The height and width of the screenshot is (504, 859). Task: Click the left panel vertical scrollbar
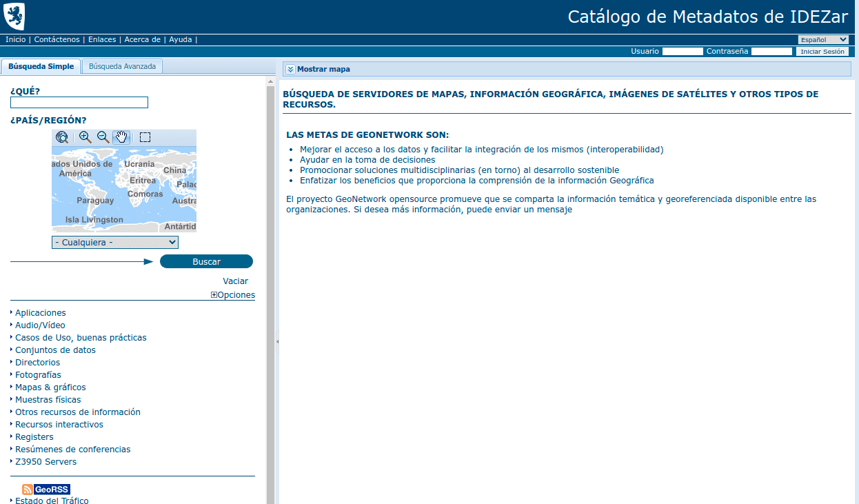tap(270, 276)
